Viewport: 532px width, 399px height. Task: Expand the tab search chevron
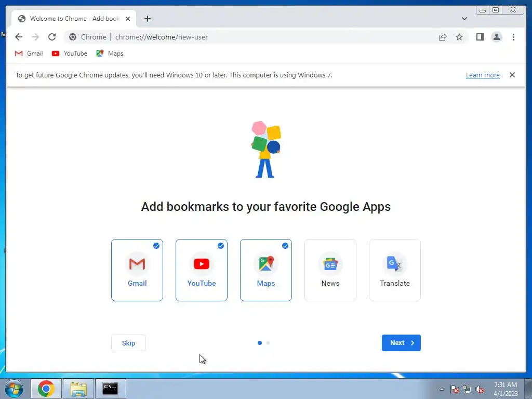pyautogui.click(x=464, y=19)
